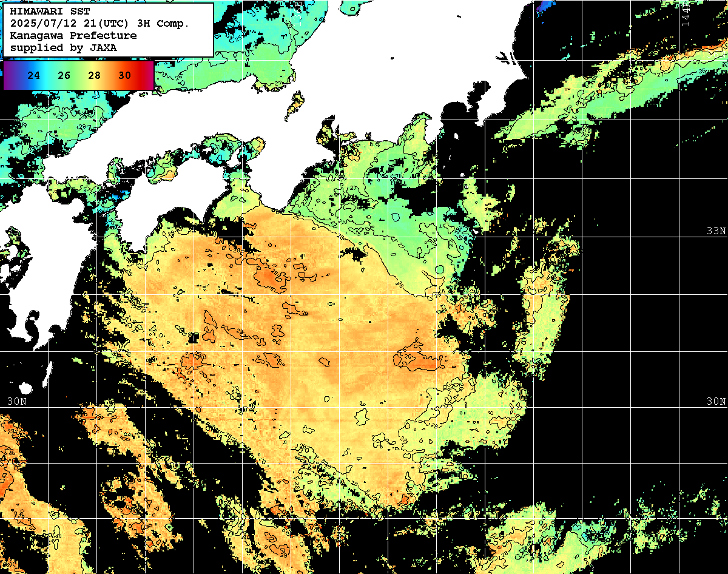Click the "30N" label on the left edge
728x574 pixels.
tap(17, 402)
